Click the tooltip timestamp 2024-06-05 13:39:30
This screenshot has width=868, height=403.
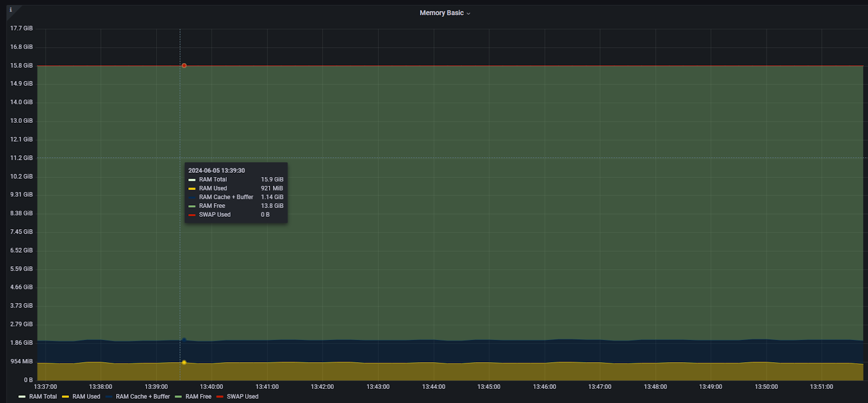pyautogui.click(x=216, y=171)
